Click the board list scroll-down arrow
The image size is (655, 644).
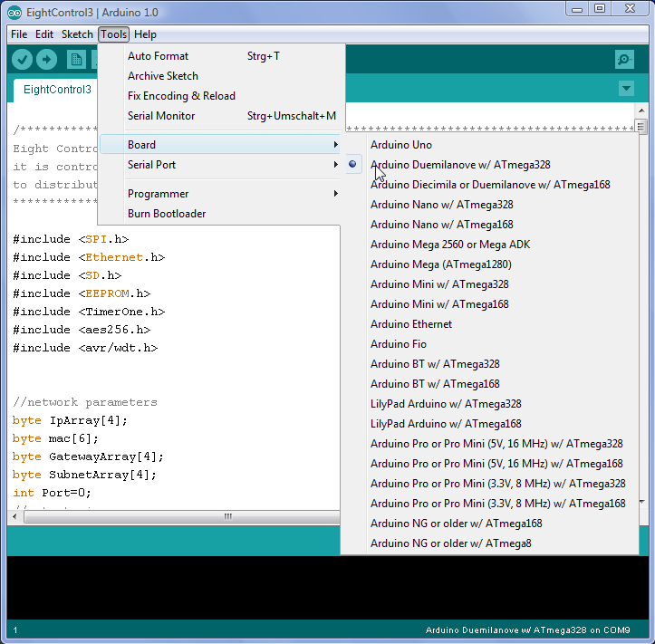[x=642, y=502]
